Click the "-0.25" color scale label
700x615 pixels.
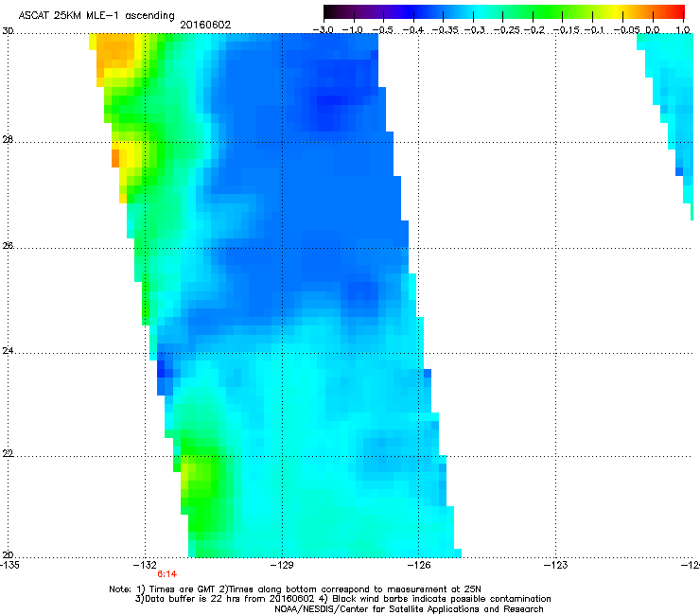point(507,30)
